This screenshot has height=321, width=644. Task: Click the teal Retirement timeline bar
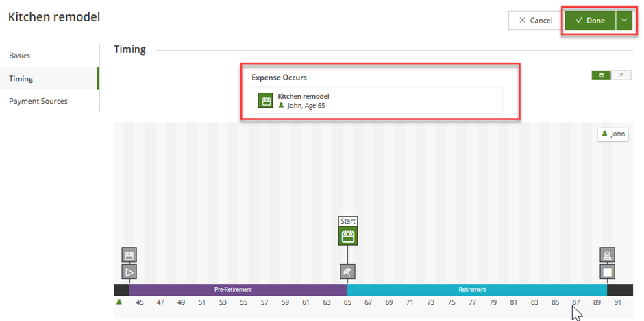tap(473, 289)
